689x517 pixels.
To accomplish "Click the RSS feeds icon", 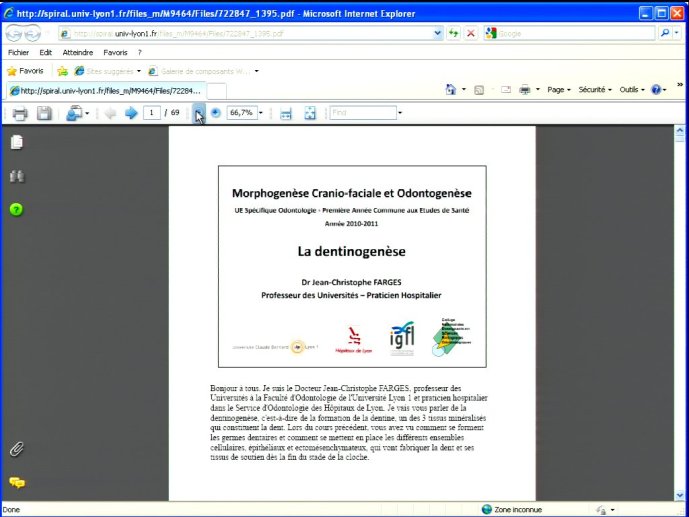I will 479,90.
